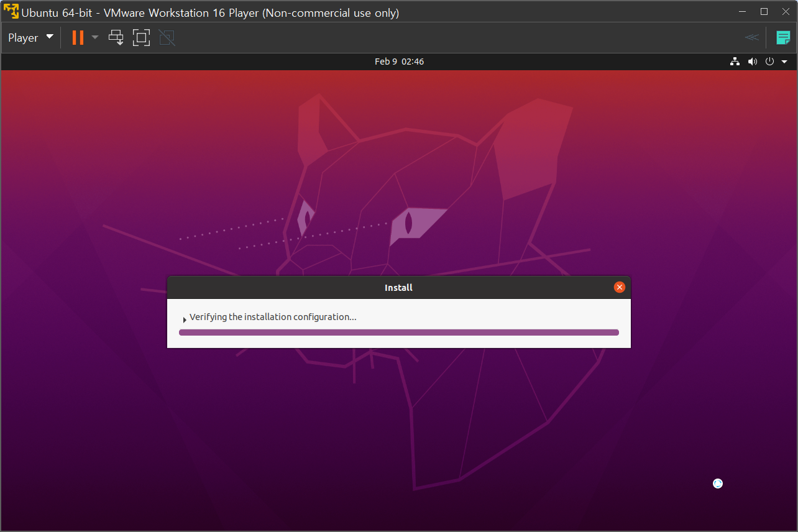
Task: Minimize the VMware Player window
Action: 742,12
